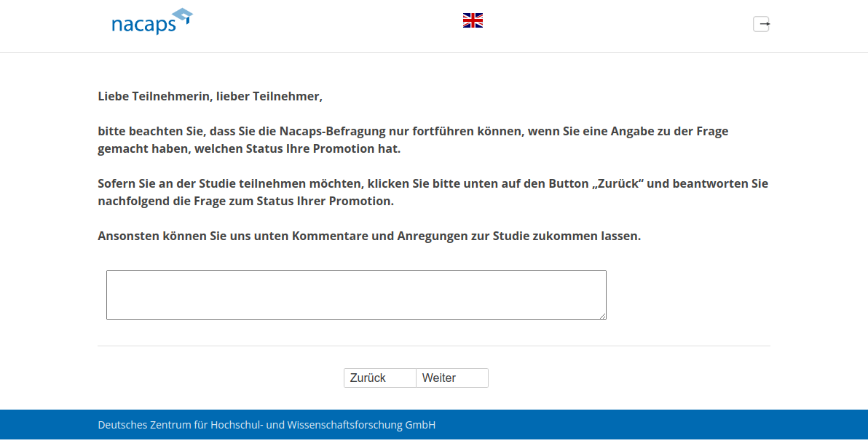Click the exit survey arrow icon
The width and height of the screenshot is (868, 446).
761,24
